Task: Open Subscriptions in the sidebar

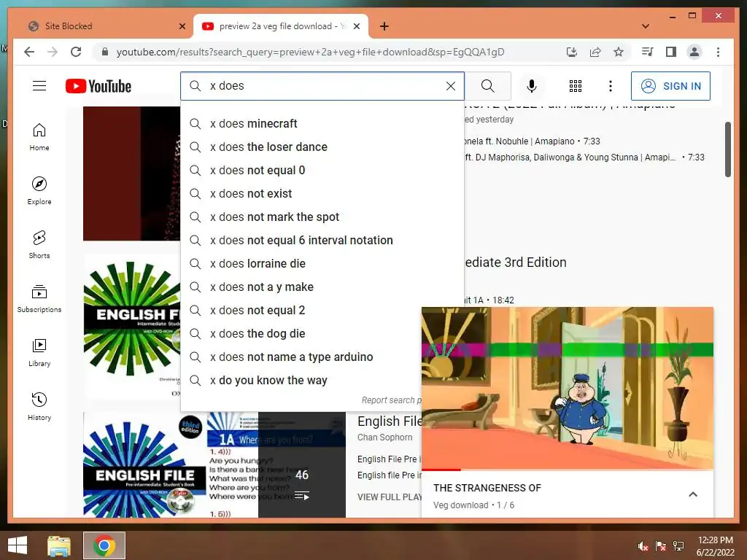Action: coord(39,298)
